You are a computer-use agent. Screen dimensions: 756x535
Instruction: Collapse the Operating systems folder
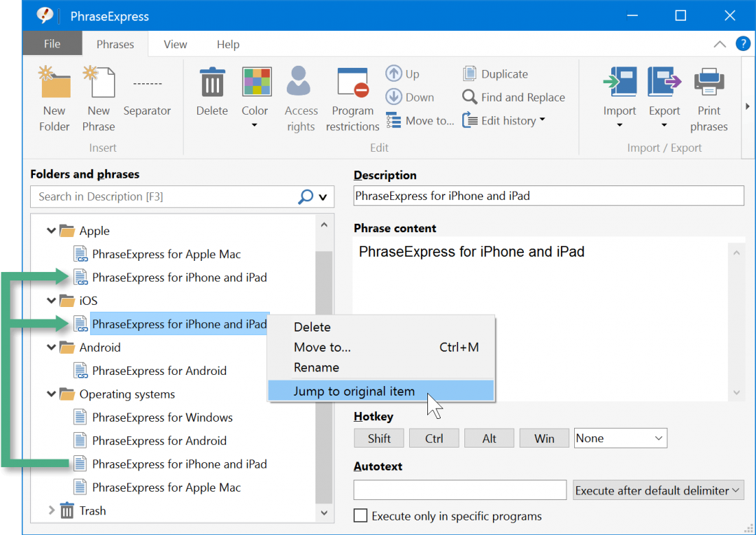click(x=51, y=394)
